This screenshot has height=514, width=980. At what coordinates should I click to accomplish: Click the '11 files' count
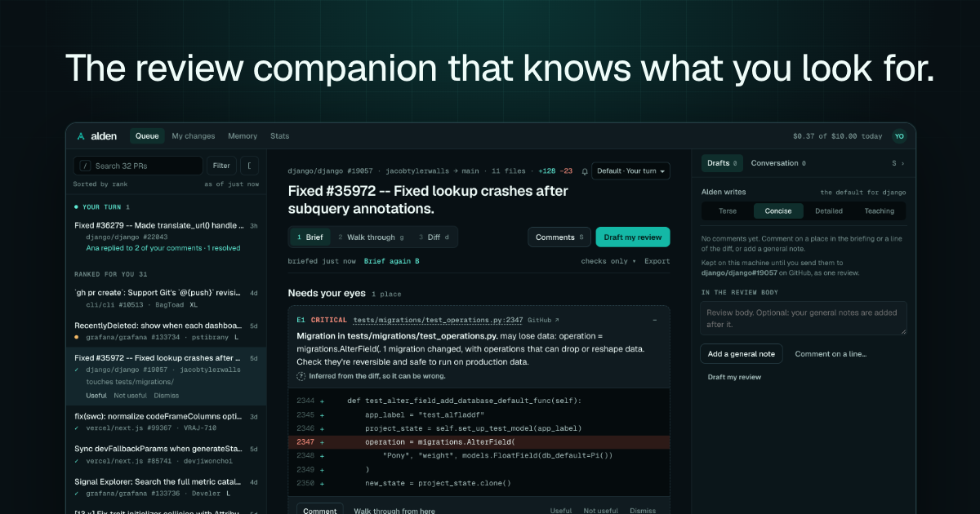508,171
